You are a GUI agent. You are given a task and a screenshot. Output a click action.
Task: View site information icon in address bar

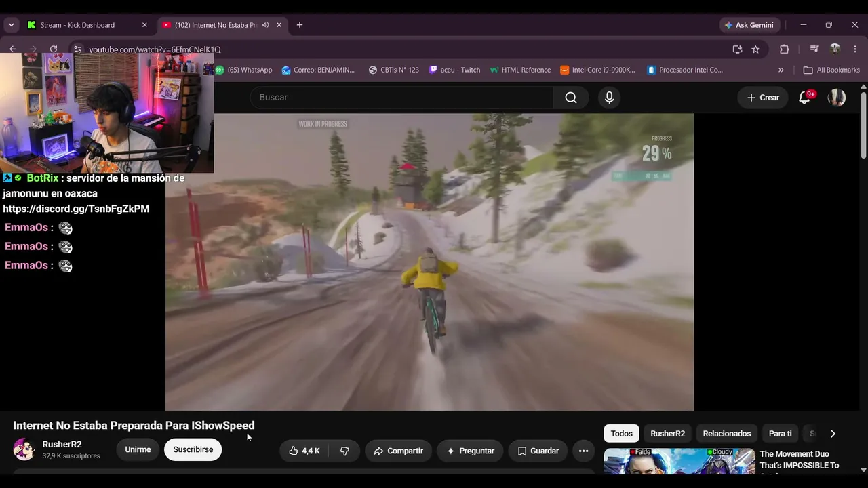click(x=77, y=49)
